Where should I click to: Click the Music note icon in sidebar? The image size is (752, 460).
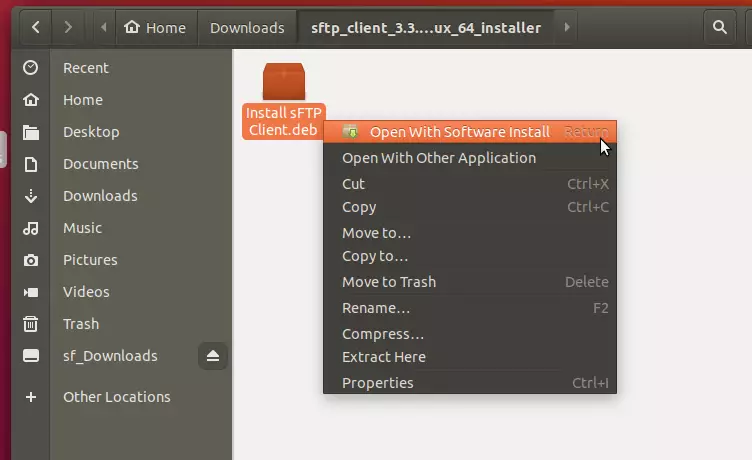point(31,228)
